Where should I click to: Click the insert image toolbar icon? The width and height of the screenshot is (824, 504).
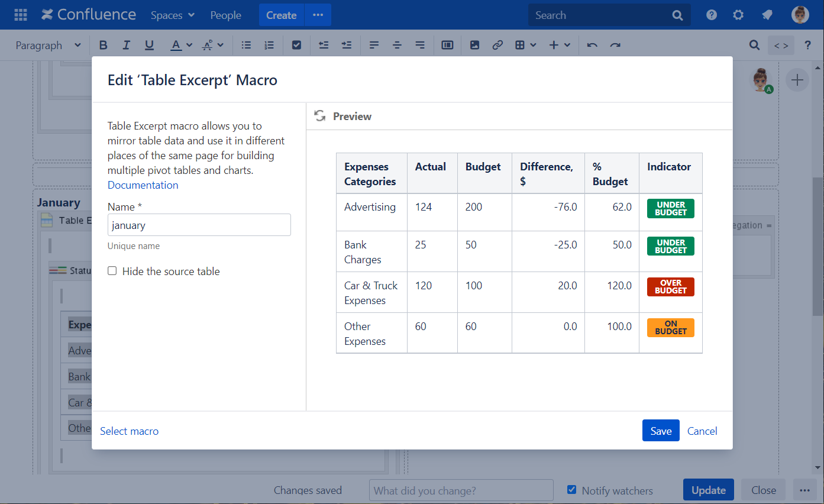(x=474, y=46)
